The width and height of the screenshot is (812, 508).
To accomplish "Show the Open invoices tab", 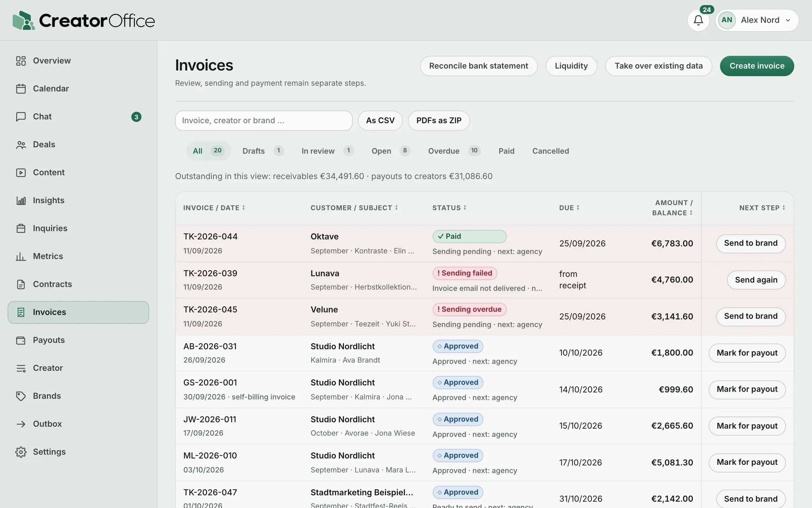I will pyautogui.click(x=390, y=151).
